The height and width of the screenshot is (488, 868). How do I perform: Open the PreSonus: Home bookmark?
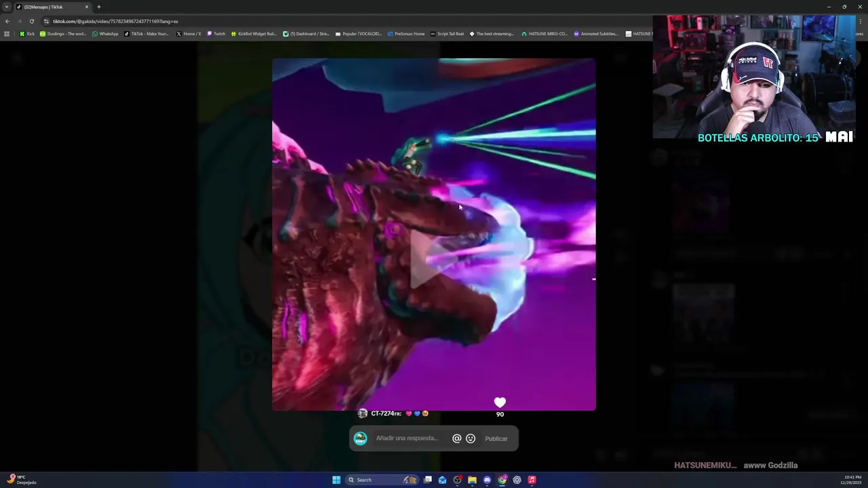[x=406, y=34]
